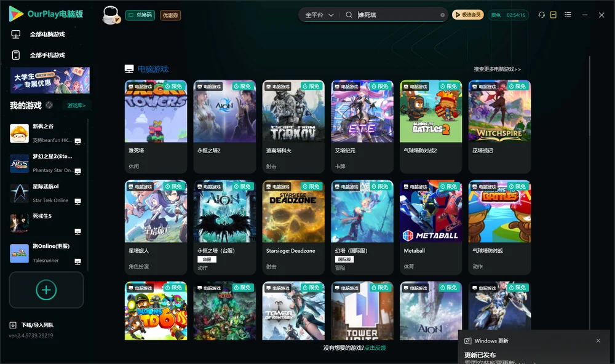Click the PC icon in 梦幻之星2 row
The height and width of the screenshot is (364, 615).
tap(77, 172)
